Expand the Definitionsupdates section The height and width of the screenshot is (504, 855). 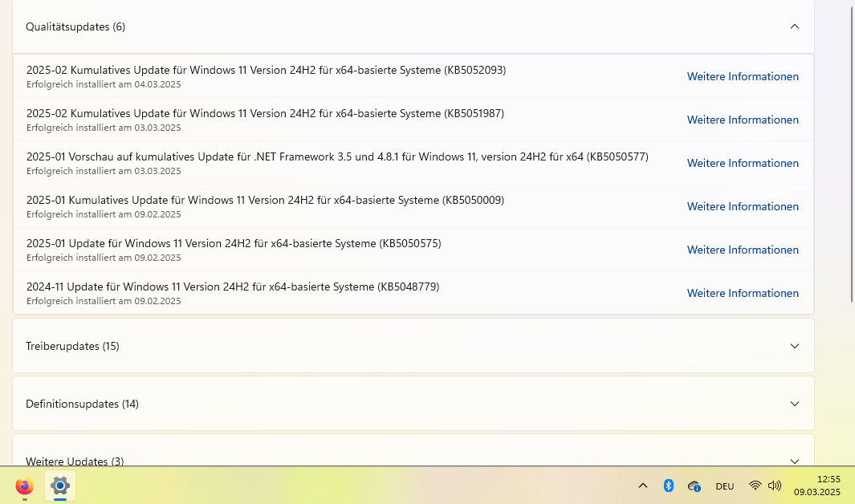(x=795, y=404)
